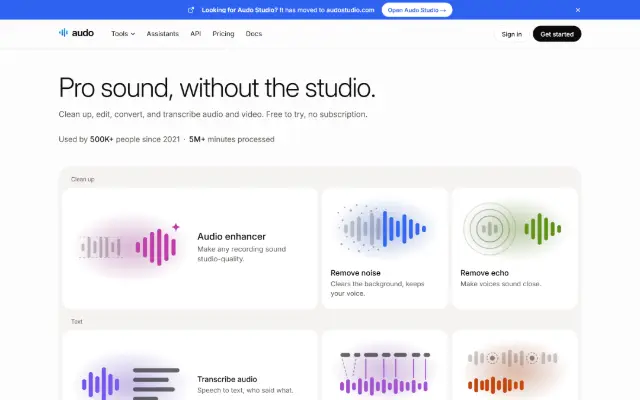Open the API nav link
This screenshot has height=400, width=640.
(196, 34)
